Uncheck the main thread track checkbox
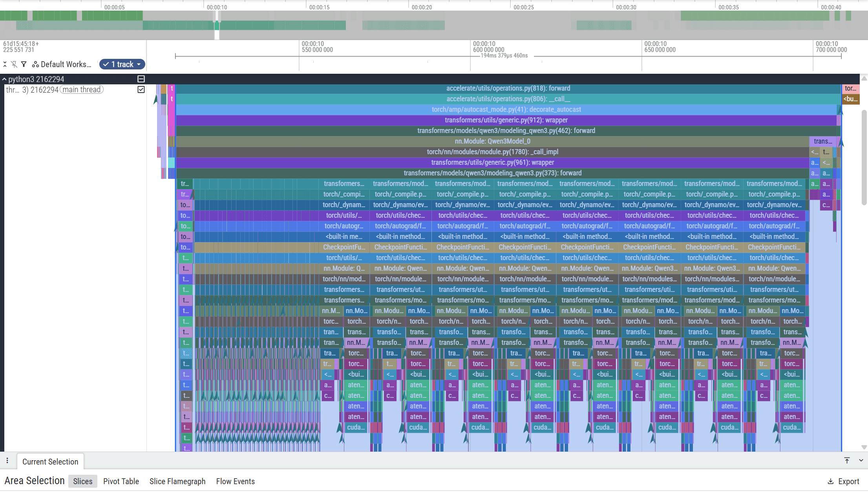 (141, 89)
